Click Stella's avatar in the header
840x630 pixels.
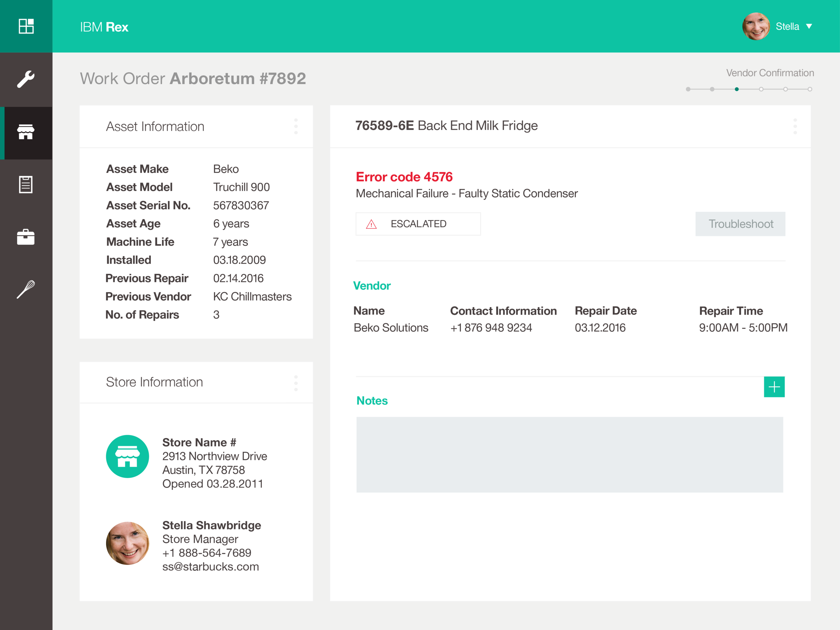click(756, 26)
